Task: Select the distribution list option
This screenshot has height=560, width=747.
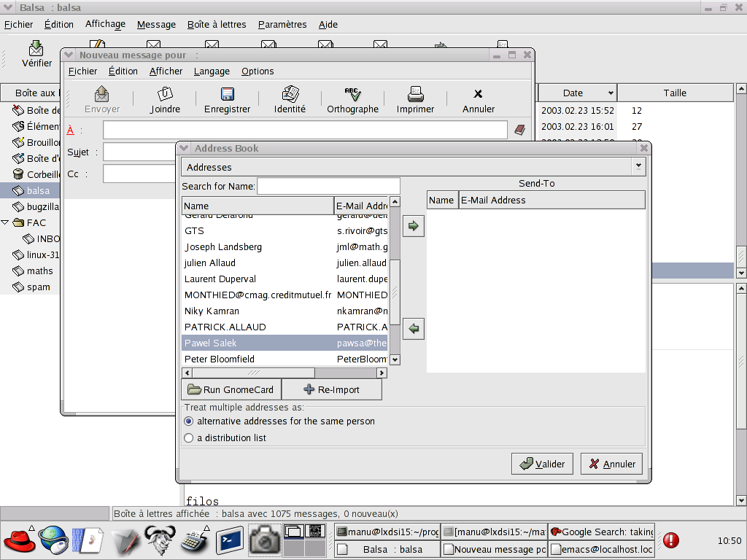Action: pyautogui.click(x=189, y=438)
